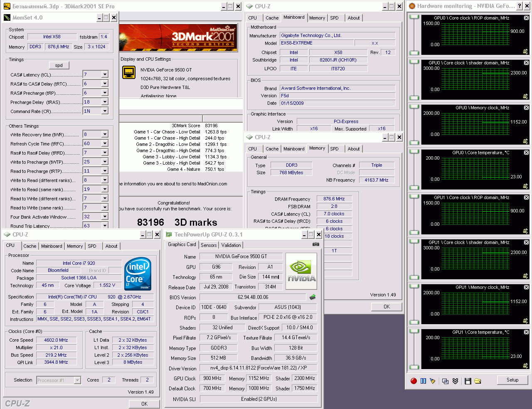Click OK below CPU-Z Version 1.49 in the Memory window
The width and height of the screenshot is (532, 409).
click(387, 307)
